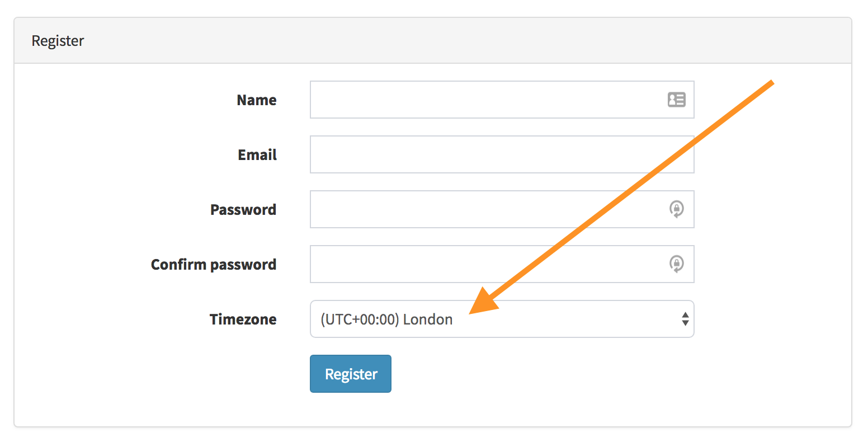Viewport: 868px width, 442px height.
Task: Click the contact card icon in Name field
Action: [676, 100]
